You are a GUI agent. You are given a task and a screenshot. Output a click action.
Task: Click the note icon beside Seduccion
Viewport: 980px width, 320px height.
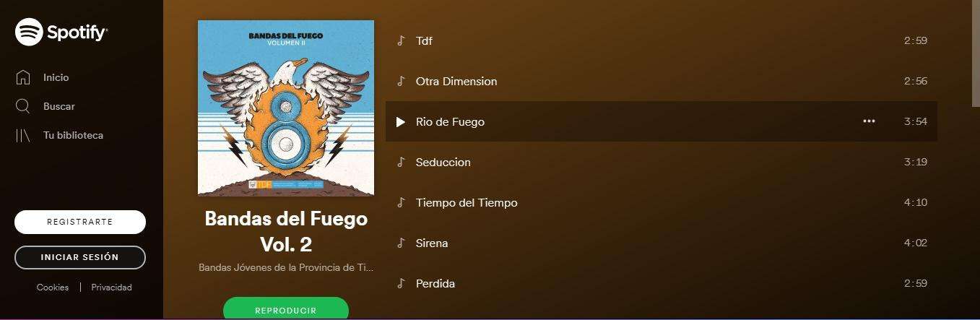(x=401, y=162)
